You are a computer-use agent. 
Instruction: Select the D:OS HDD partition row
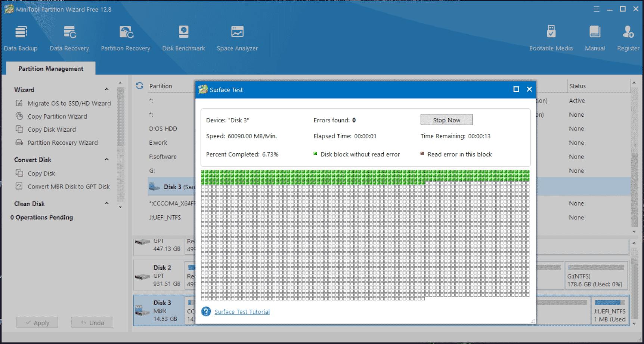163,129
